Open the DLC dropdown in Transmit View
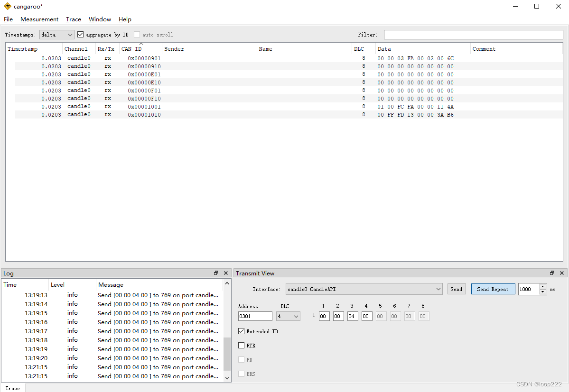This screenshot has width=569, height=392. click(288, 316)
